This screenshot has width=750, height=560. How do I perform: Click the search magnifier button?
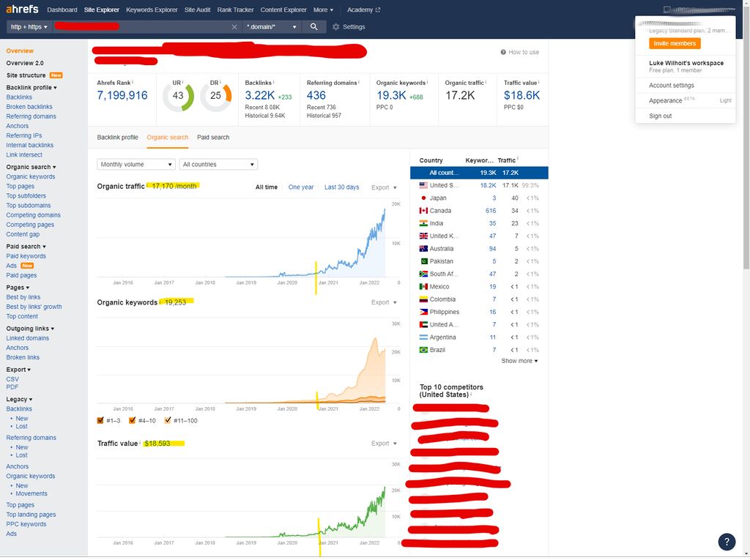tap(313, 27)
